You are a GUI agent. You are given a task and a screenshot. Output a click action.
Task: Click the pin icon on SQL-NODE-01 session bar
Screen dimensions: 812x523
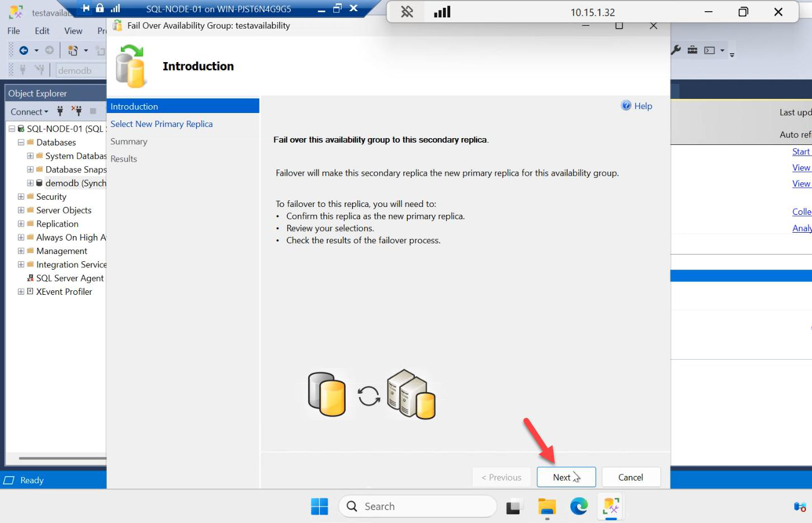tap(86, 8)
